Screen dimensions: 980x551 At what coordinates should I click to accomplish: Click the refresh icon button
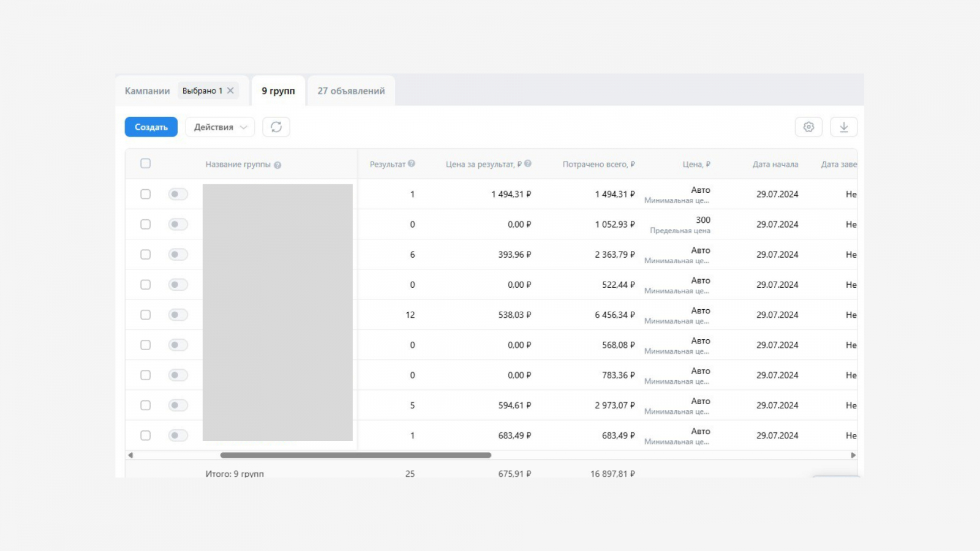click(276, 127)
